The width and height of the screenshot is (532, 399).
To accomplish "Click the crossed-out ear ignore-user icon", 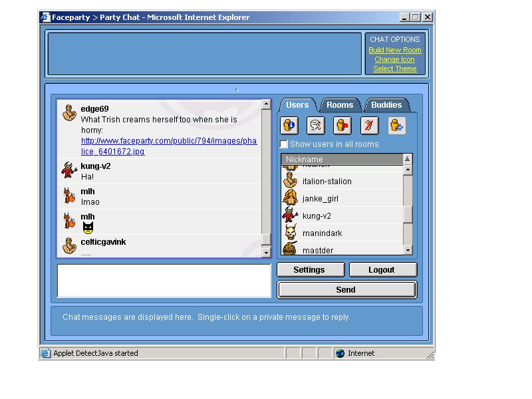I will pos(369,126).
